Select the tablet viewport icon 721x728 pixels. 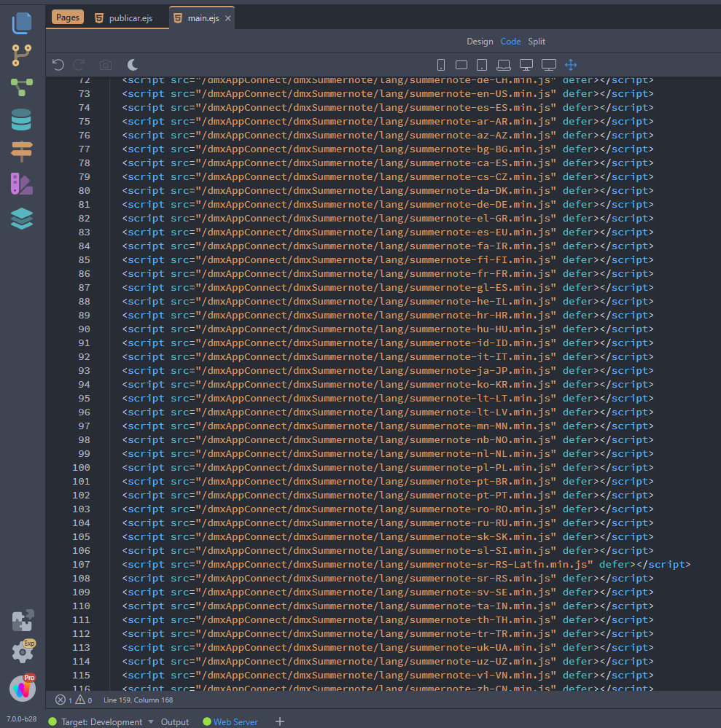(482, 65)
